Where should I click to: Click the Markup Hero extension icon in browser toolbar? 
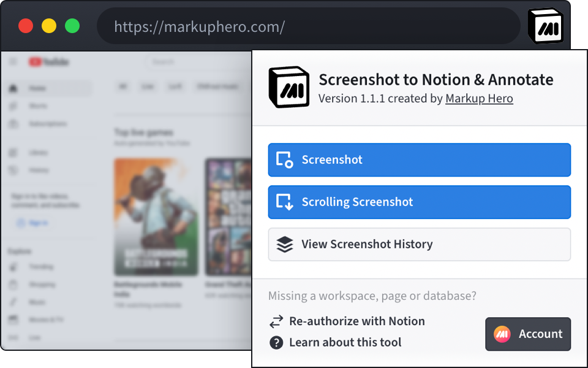pos(546,26)
